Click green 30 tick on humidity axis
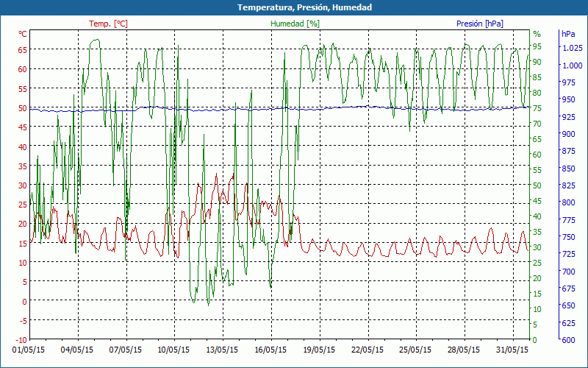The width and height of the screenshot is (588, 368). pyautogui.click(x=537, y=247)
